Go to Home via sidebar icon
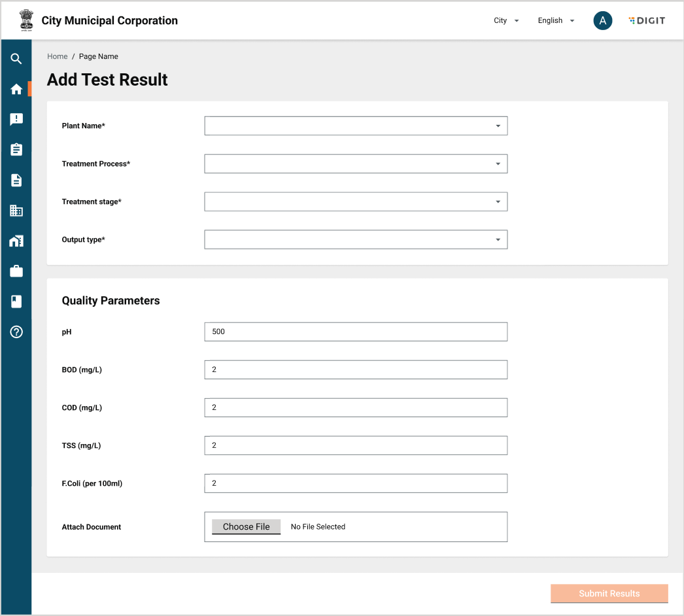 pyautogui.click(x=16, y=90)
